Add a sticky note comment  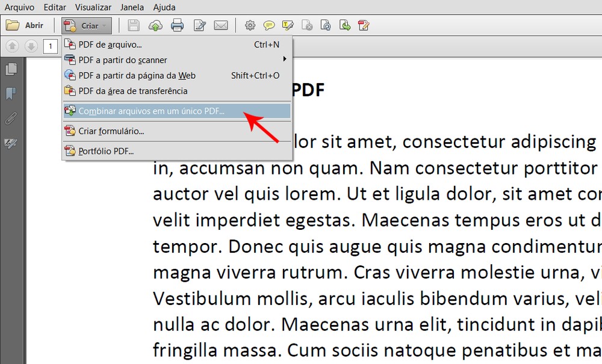point(268,25)
